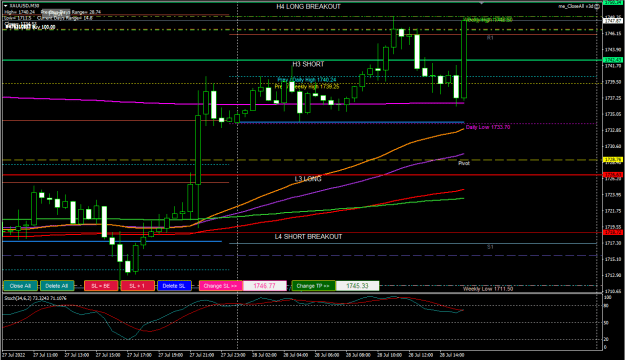
Task: Click the 28 Jul 10:00 time label
Action: tap(389, 355)
